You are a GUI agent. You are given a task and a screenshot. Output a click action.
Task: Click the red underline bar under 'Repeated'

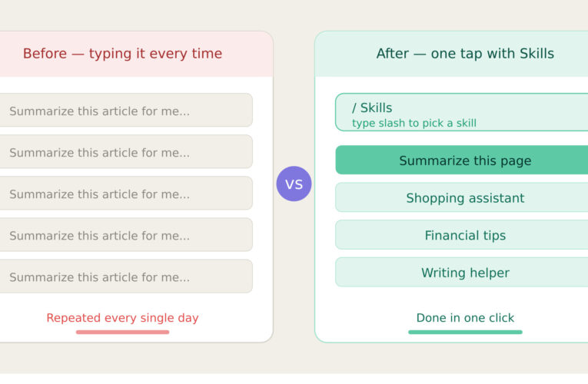click(122, 332)
